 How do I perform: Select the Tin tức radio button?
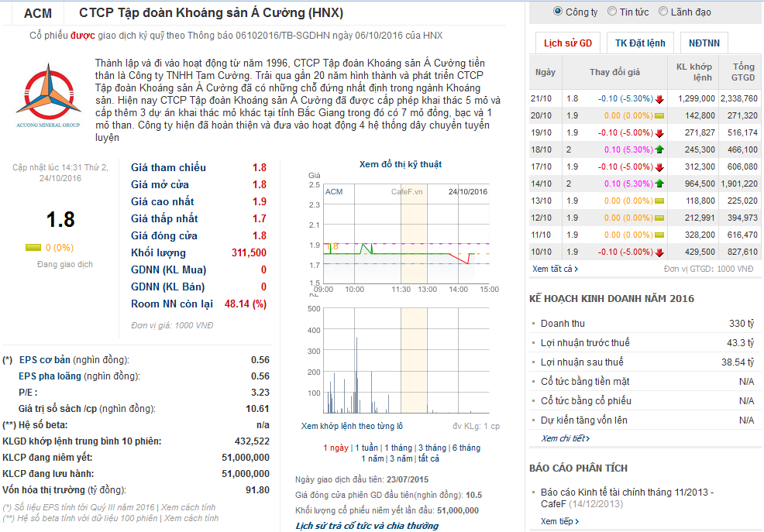612,11
